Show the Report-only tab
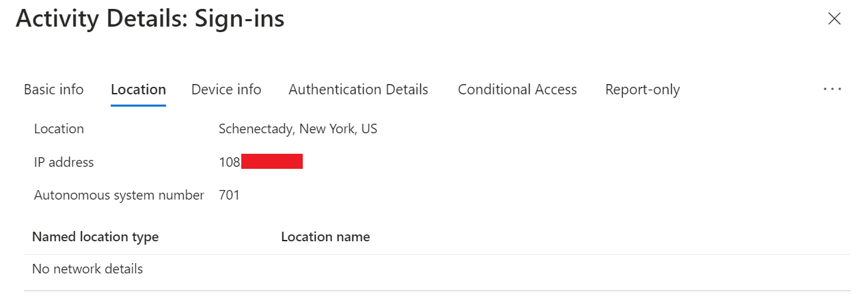Image resolution: width=868 pixels, height=298 pixels. coord(642,90)
